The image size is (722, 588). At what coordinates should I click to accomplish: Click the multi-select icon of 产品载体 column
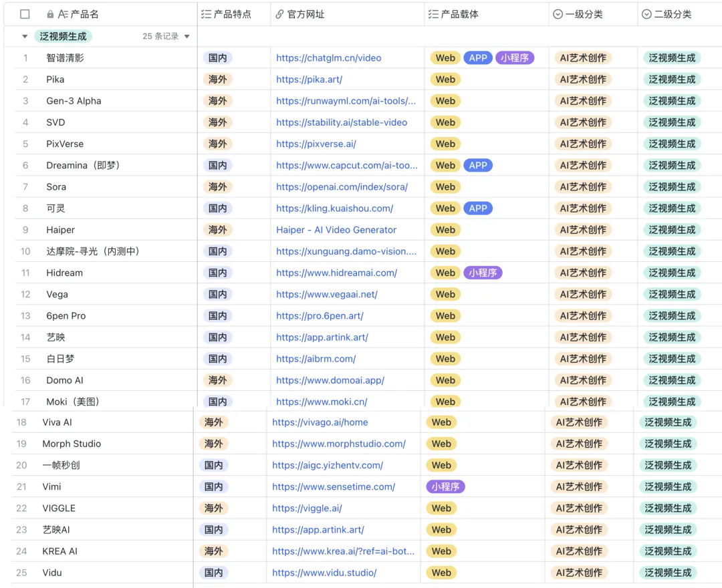pos(433,14)
